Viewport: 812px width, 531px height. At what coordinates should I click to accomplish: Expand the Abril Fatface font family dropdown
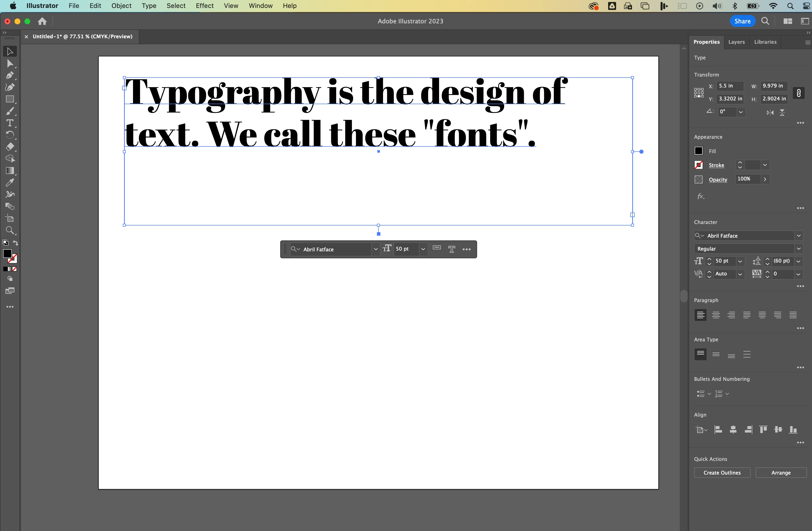[799, 236]
